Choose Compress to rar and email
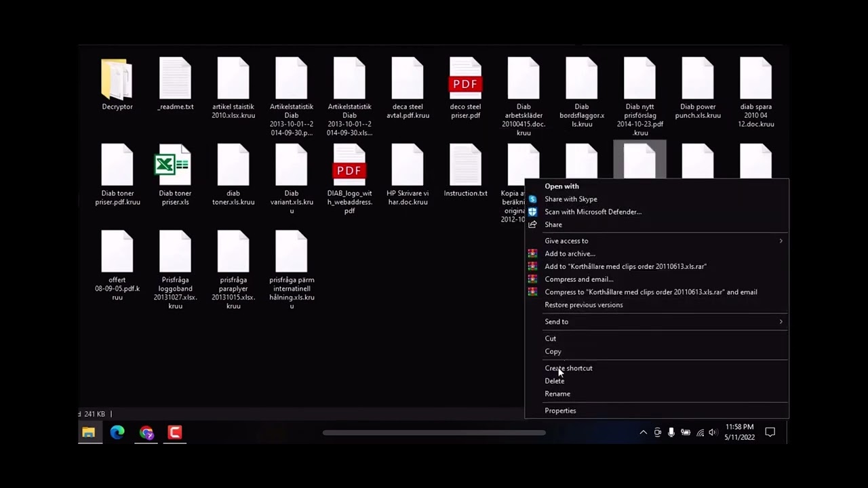This screenshot has height=488, width=868. [656, 293]
